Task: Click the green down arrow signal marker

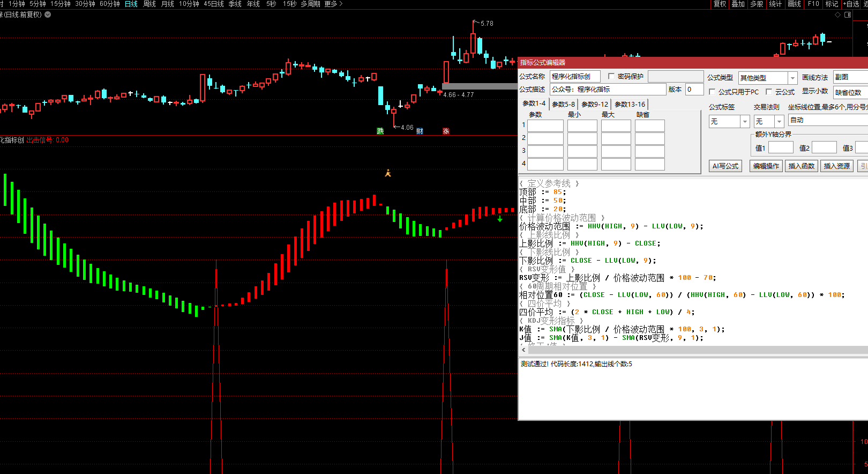Action: click(x=500, y=219)
